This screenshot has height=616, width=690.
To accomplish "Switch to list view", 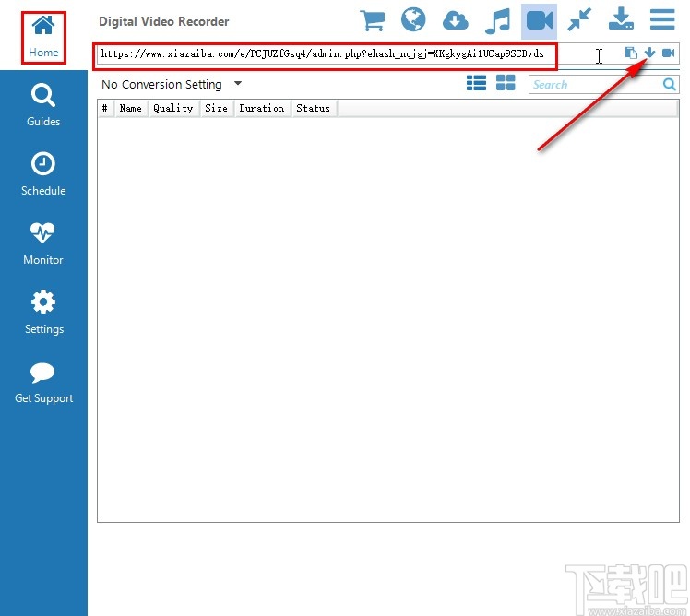I will point(476,84).
